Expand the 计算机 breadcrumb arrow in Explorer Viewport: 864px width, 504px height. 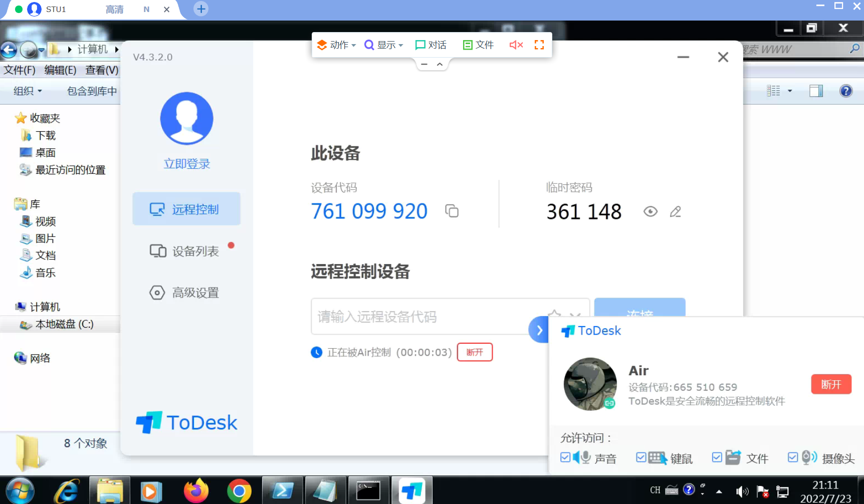(116, 49)
